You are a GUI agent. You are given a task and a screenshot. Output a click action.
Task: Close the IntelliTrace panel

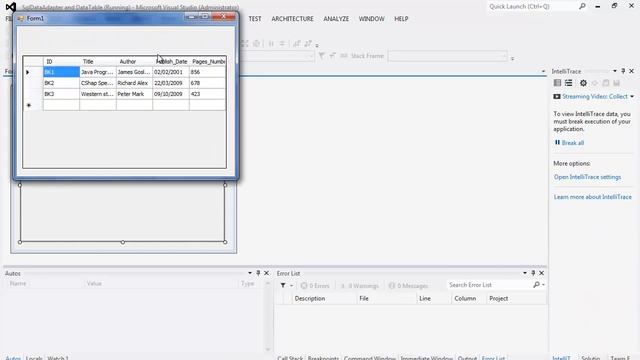tap(631, 71)
